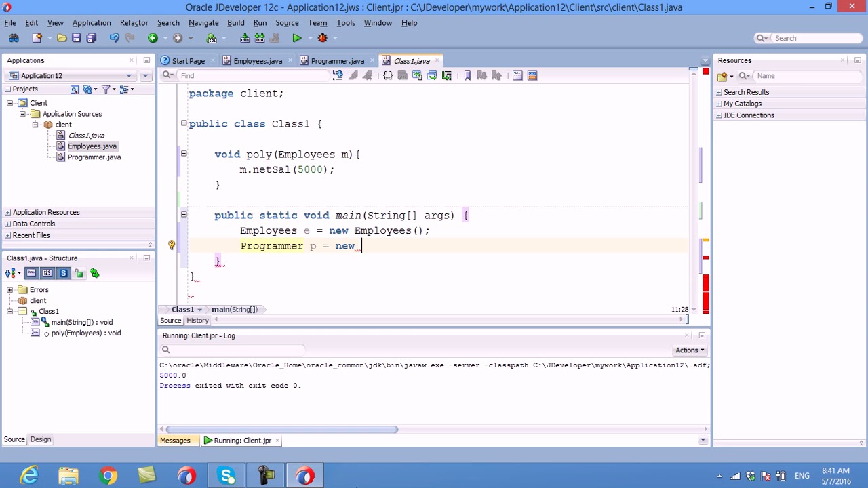Click the Rebuild project icon
The image size is (868, 488).
pos(260,38)
